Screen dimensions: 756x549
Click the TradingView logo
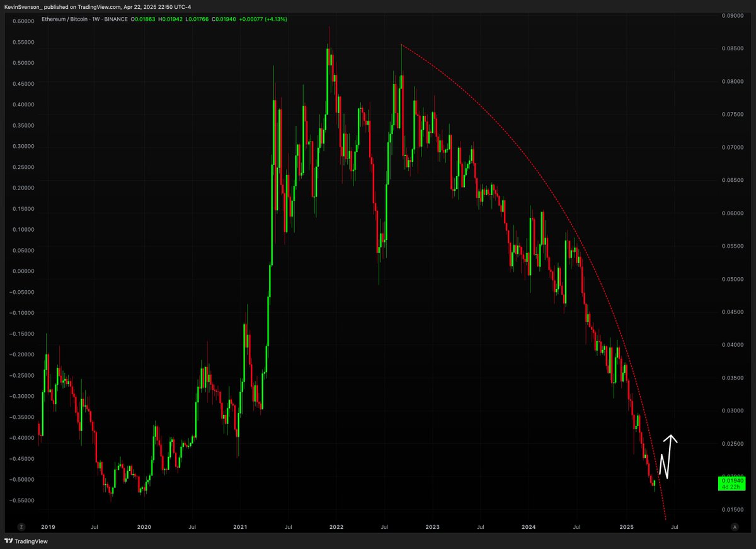coord(26,541)
